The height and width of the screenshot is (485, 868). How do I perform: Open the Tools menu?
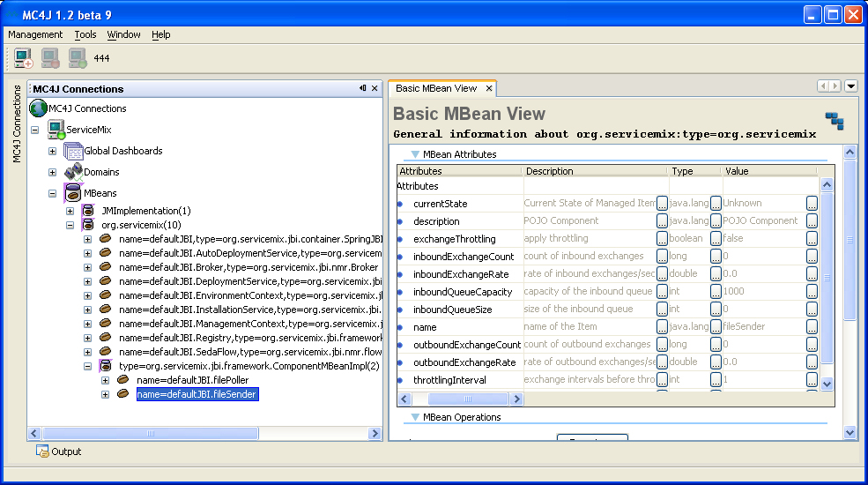coord(85,34)
